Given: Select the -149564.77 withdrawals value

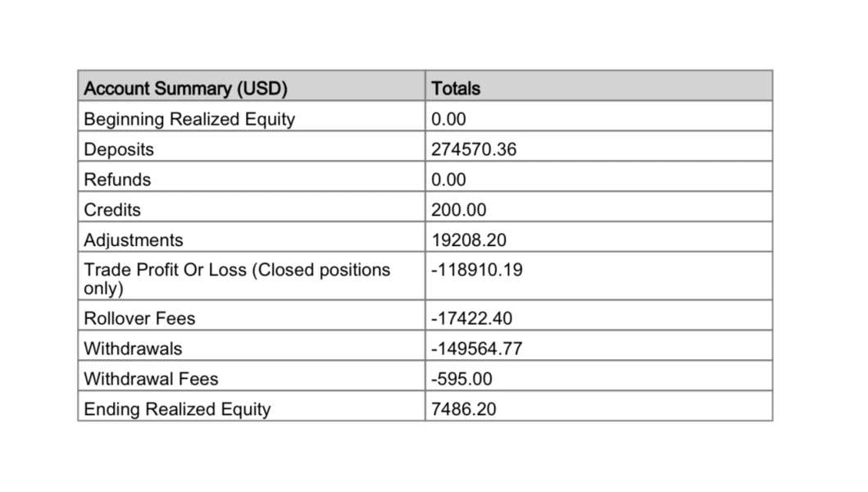Looking at the screenshot, I should point(477,348).
